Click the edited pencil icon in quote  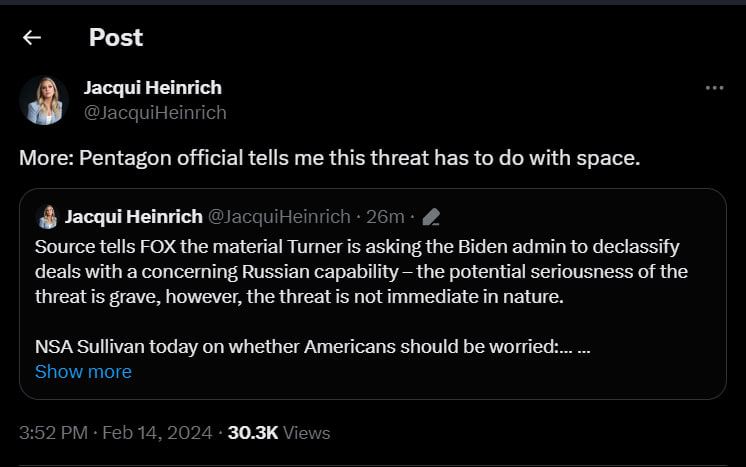[x=432, y=216]
